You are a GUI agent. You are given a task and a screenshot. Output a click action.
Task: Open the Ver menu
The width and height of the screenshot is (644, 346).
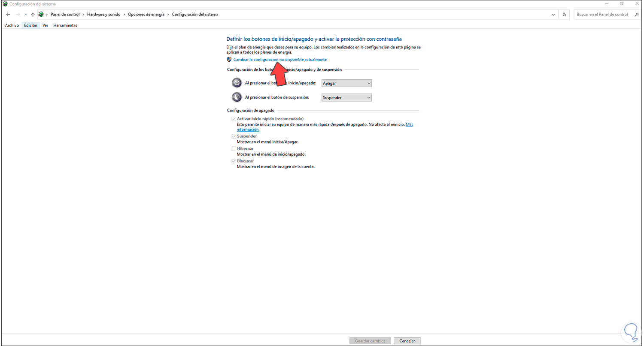[45, 25]
